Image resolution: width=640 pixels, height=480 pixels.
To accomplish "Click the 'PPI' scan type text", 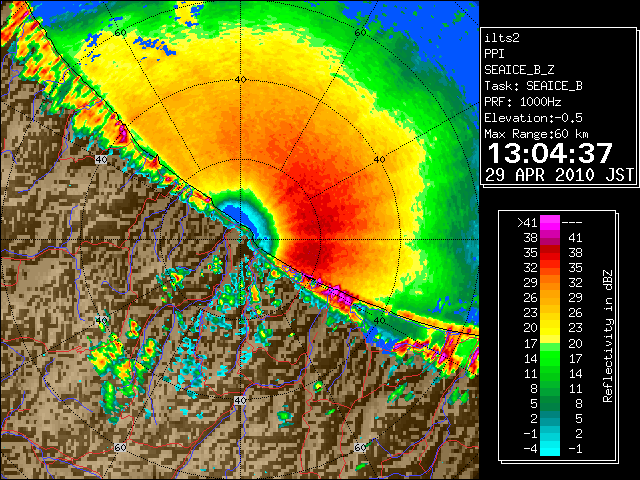I will click(x=494, y=54).
